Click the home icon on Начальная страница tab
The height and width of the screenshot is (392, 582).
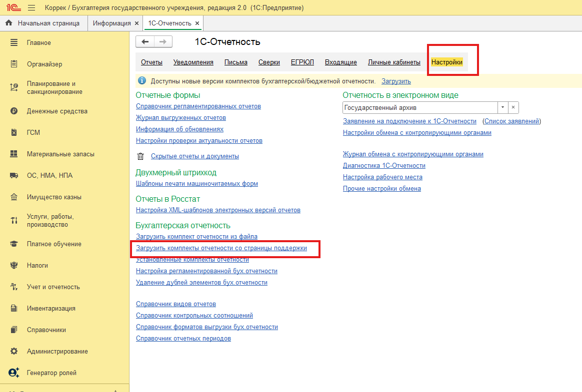(9, 23)
